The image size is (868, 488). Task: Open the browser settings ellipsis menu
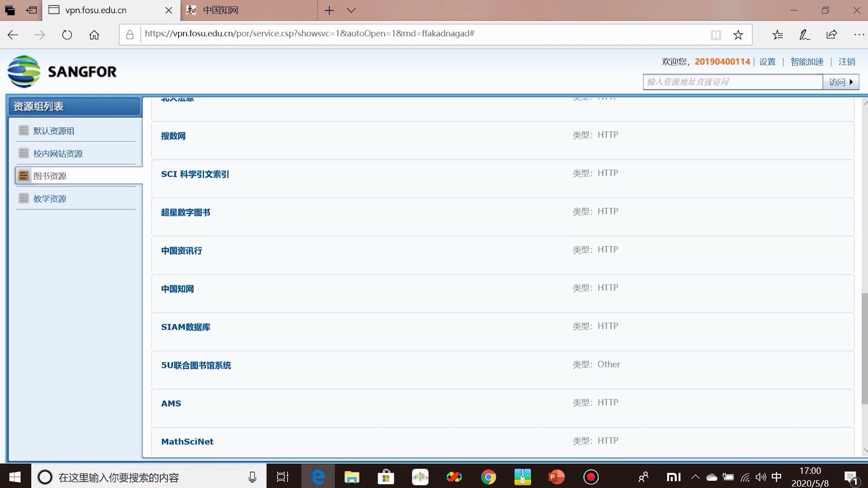859,35
